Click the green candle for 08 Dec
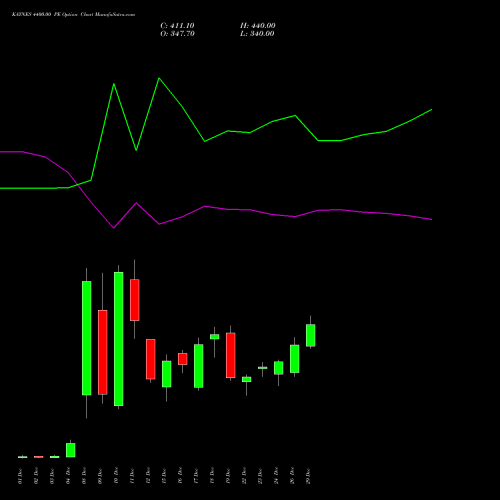 coord(87,338)
